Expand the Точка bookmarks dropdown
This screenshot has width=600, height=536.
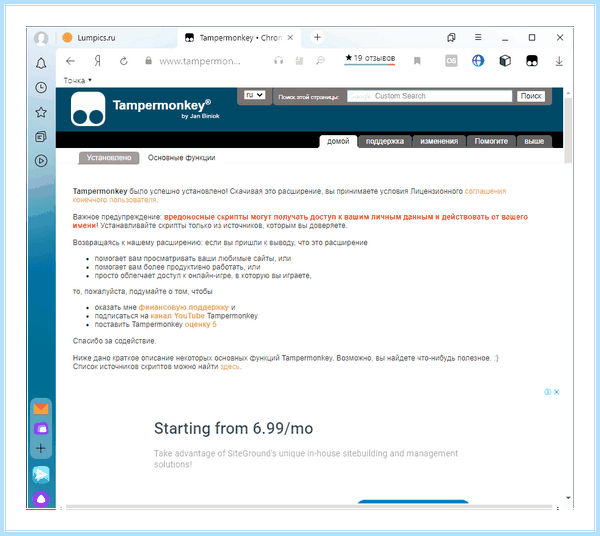point(78,80)
